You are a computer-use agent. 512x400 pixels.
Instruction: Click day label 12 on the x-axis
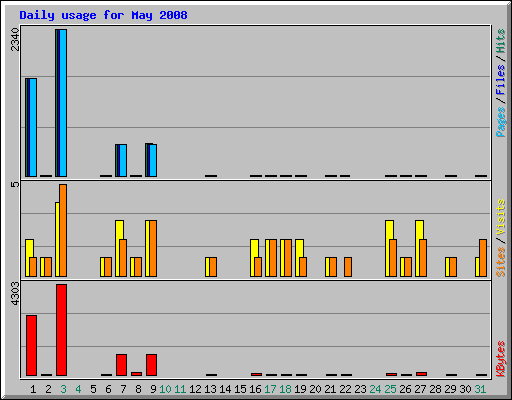click(x=195, y=389)
